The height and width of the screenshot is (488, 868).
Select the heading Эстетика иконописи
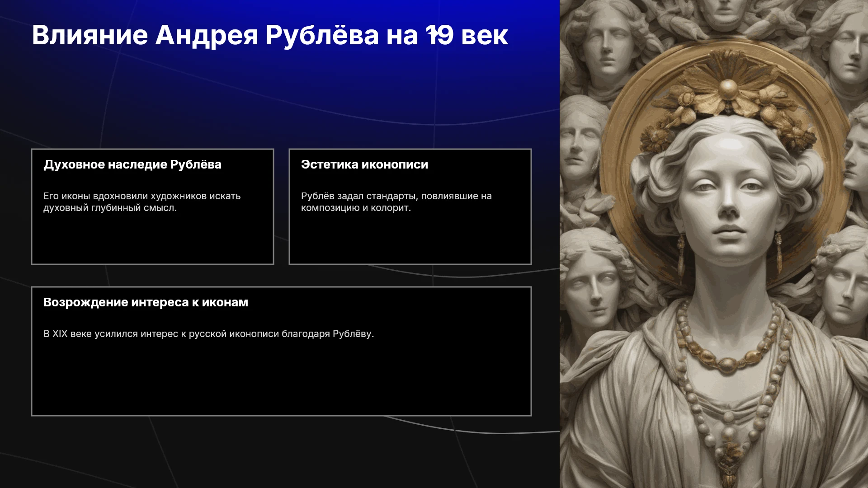pos(364,164)
